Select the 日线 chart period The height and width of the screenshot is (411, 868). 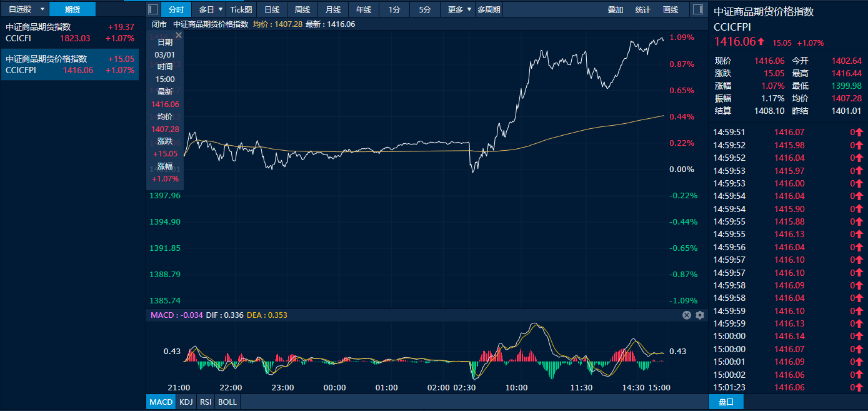coord(272,9)
